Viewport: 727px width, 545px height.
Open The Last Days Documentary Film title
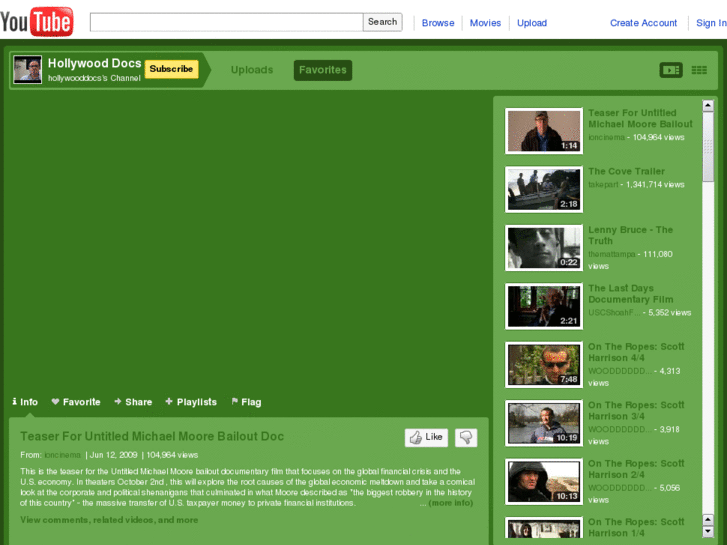click(x=631, y=294)
